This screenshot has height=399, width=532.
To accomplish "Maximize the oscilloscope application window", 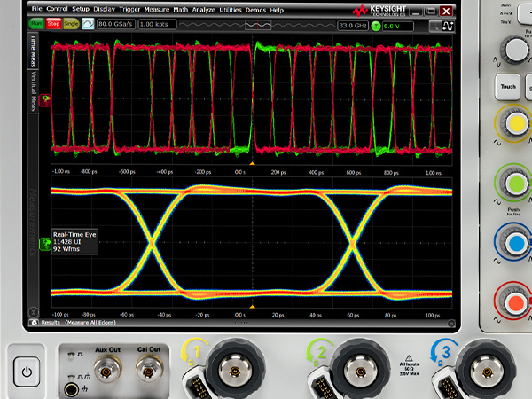I will pos(430,12).
